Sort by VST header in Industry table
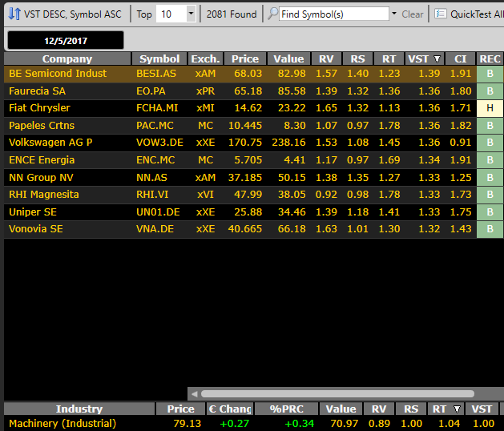The image size is (504, 431). coord(482,409)
